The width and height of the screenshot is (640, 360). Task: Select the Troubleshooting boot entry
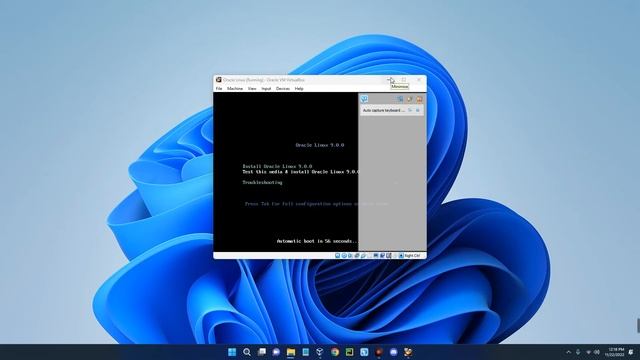[x=262, y=182]
